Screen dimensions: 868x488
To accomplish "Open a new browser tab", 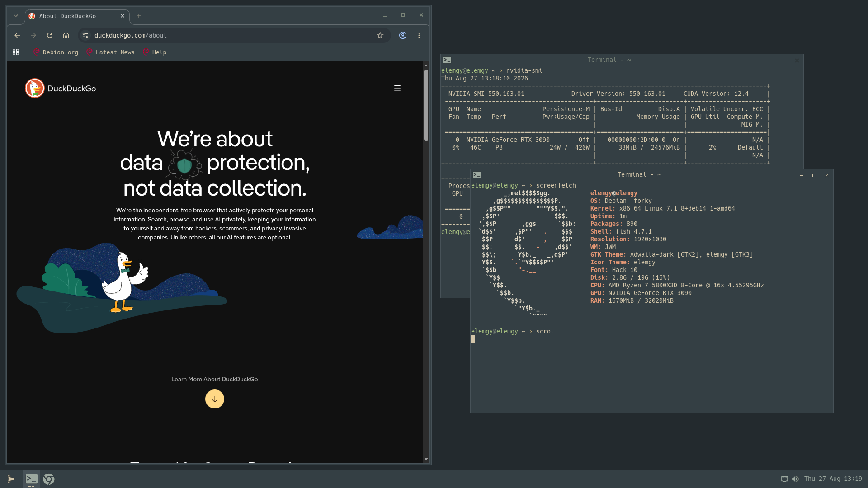I will tap(139, 16).
